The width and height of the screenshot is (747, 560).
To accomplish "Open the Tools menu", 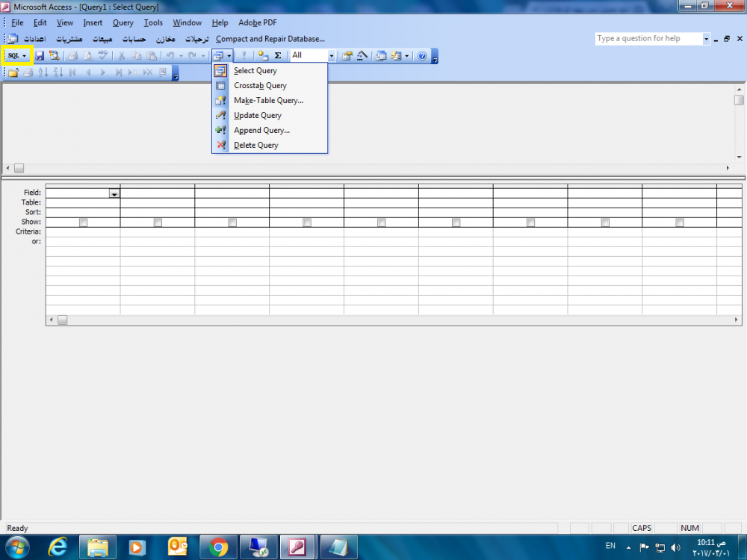I will pos(153,22).
